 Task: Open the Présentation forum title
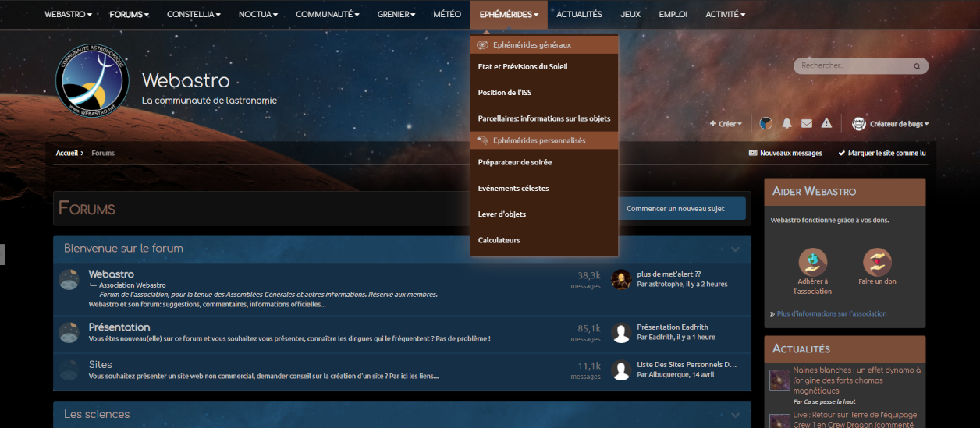click(x=119, y=327)
